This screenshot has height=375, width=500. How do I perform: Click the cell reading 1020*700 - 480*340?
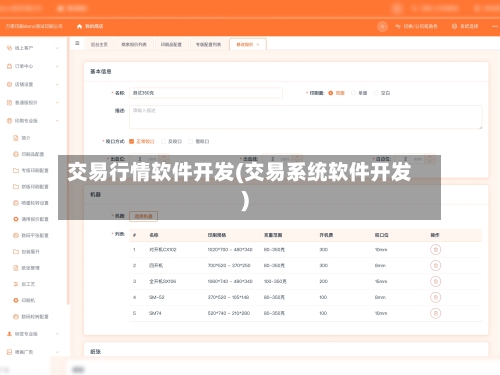(230, 249)
